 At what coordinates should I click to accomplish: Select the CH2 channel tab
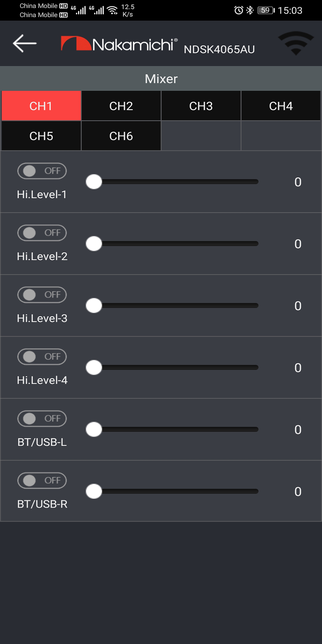(x=121, y=106)
